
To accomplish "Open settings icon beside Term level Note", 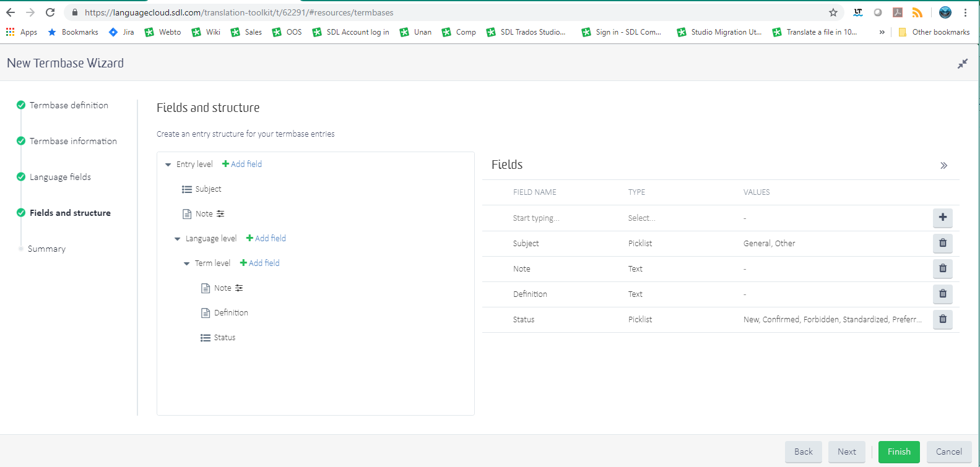I will coord(239,288).
